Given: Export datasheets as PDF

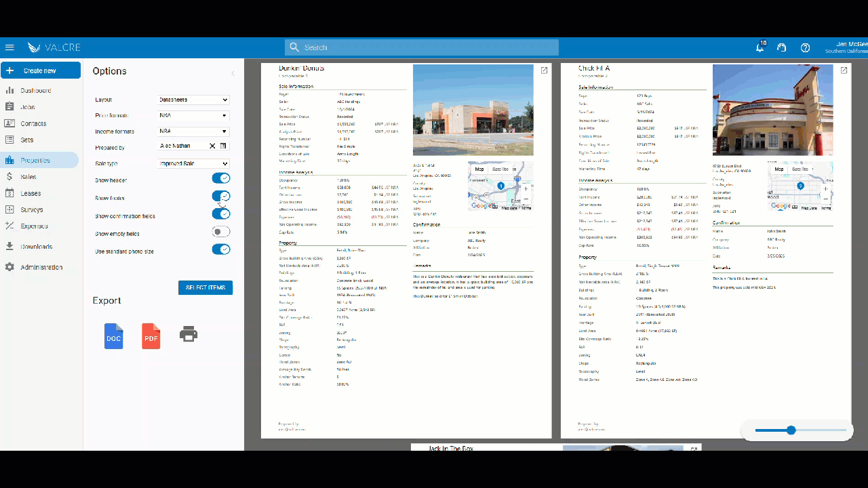Looking at the screenshot, I should [151, 336].
